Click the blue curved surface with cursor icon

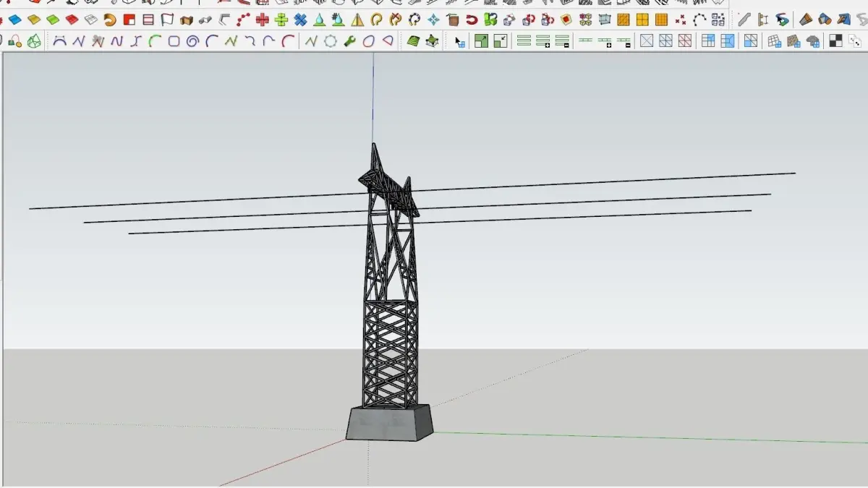click(x=782, y=20)
